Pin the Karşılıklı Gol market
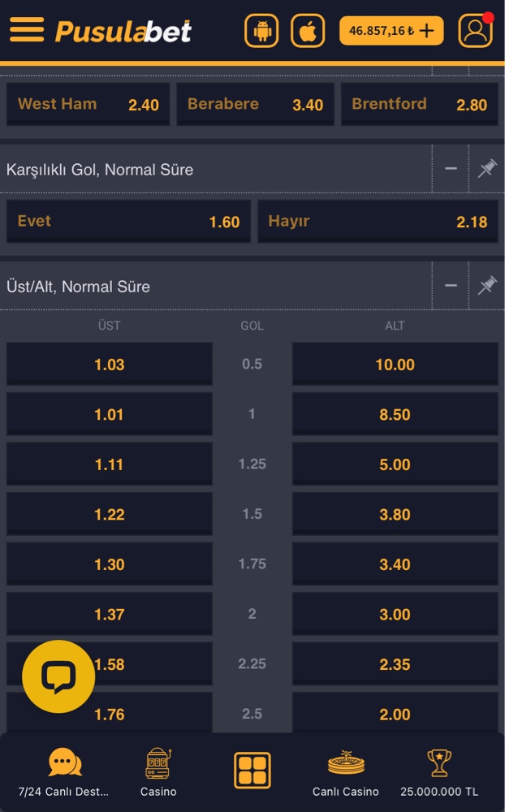Screen dimensions: 505x812 pos(487,169)
